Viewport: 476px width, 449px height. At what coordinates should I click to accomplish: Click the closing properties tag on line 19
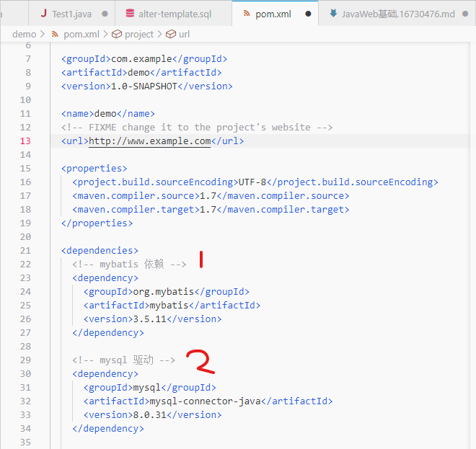[97, 223]
